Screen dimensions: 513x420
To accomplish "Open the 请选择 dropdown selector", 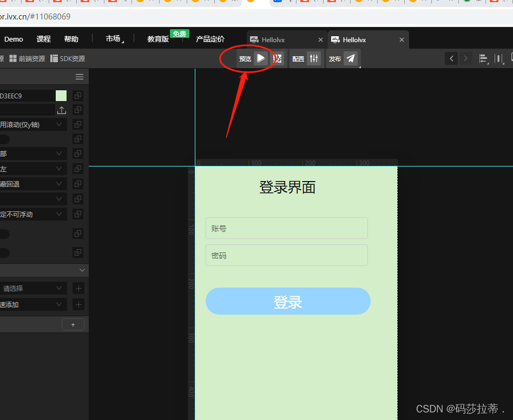I will [34, 288].
